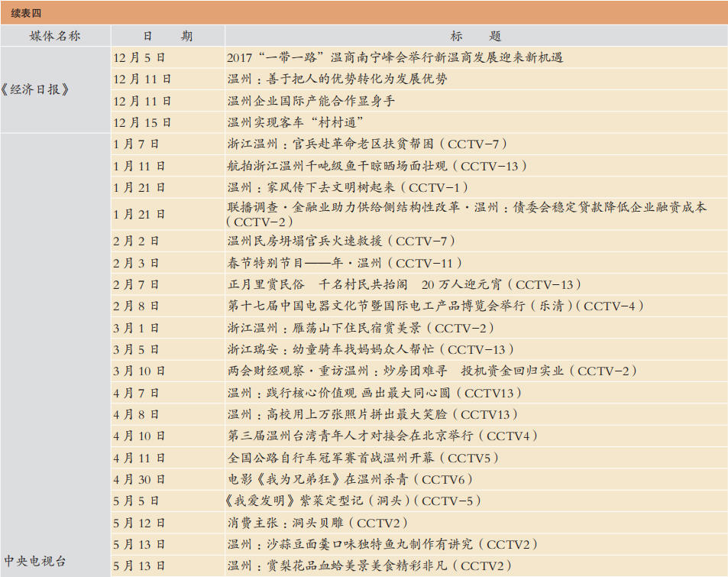Click the 践行核心价值观 title

pos(374,393)
